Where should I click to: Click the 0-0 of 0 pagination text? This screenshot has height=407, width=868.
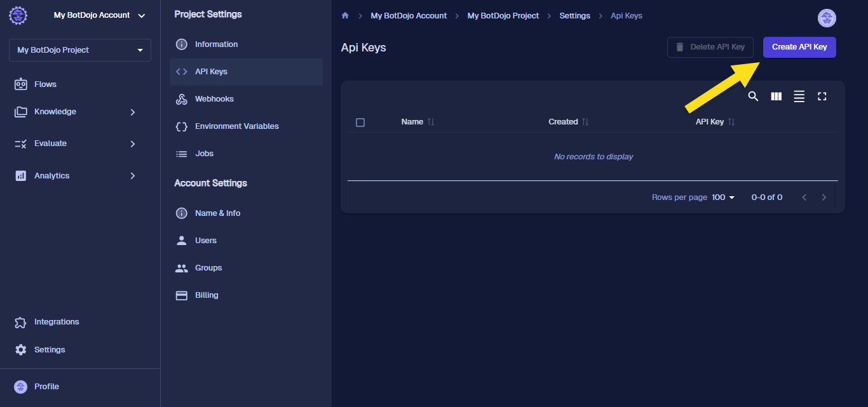coord(767,197)
